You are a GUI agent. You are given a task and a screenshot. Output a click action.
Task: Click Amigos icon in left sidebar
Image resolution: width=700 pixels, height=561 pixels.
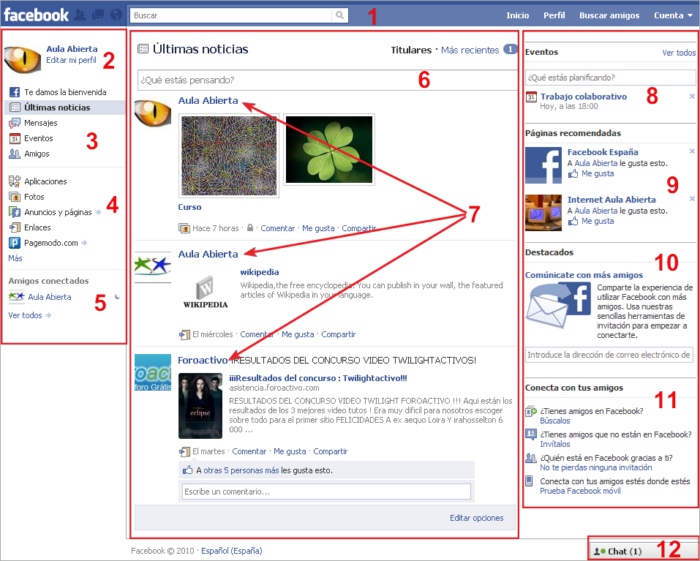15,154
